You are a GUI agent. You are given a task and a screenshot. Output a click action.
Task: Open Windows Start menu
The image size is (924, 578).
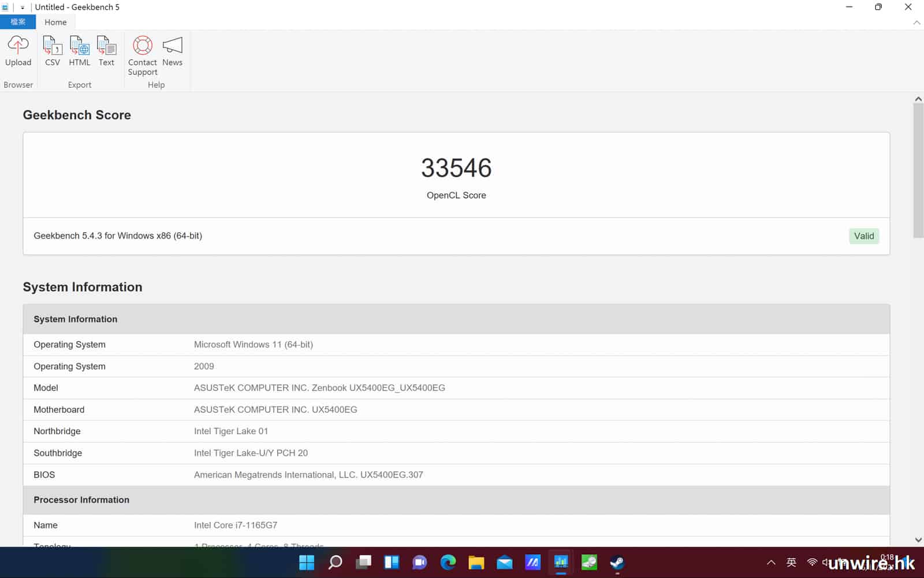pyautogui.click(x=307, y=562)
